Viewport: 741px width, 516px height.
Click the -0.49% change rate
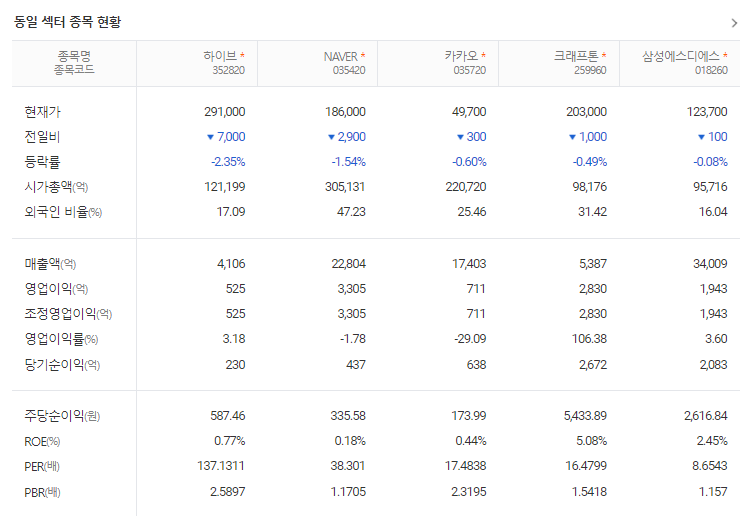(590, 162)
